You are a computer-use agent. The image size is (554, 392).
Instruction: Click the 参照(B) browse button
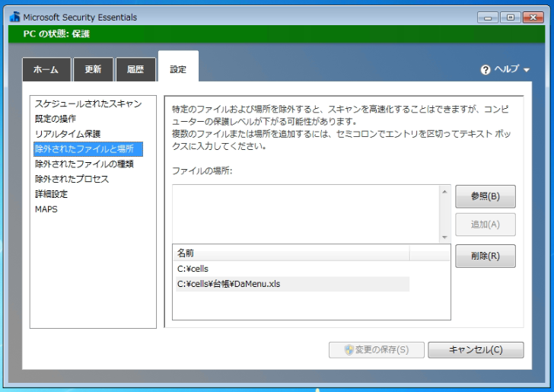[485, 196]
